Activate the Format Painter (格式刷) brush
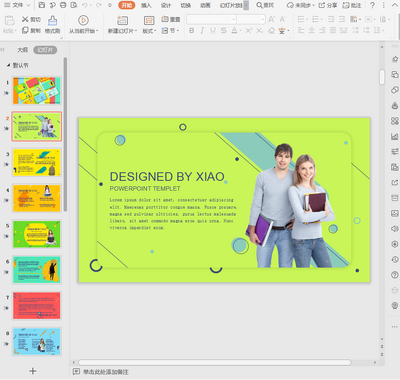400x380 pixels. [x=53, y=21]
